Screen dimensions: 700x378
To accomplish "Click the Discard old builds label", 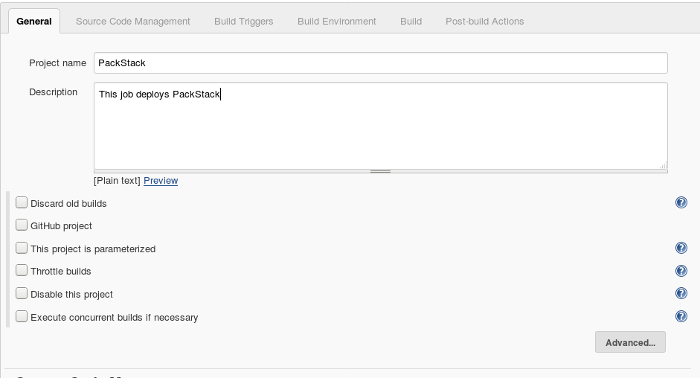I will pos(68,204).
